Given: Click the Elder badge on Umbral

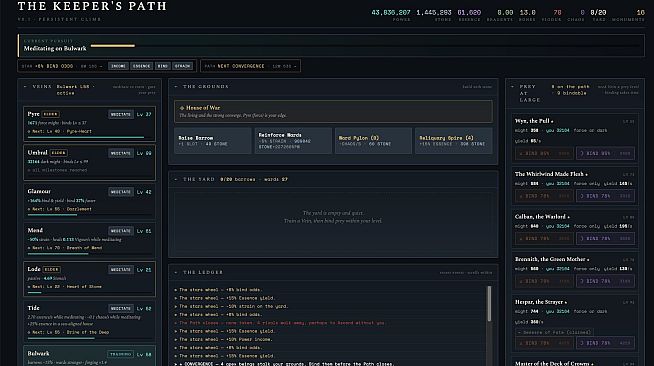Looking at the screenshot, I should [58, 153].
